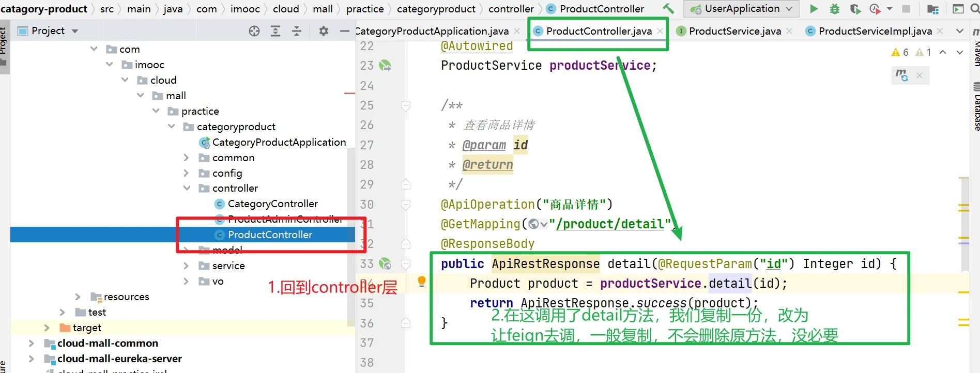
Task: Collapse the categoryproduct package node
Action: click(171, 127)
